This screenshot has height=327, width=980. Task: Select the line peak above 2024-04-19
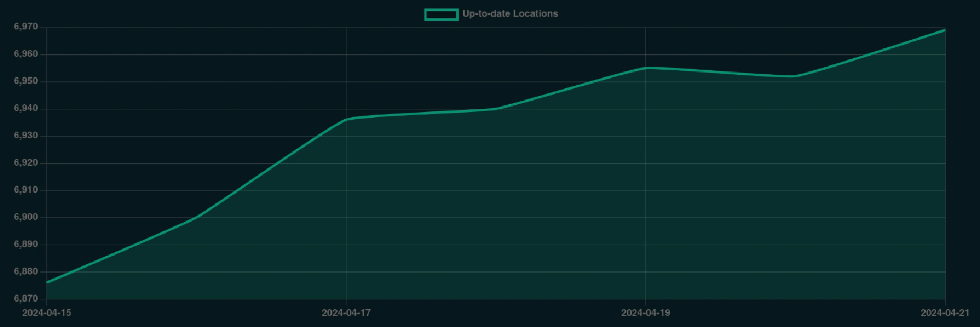[x=646, y=68]
